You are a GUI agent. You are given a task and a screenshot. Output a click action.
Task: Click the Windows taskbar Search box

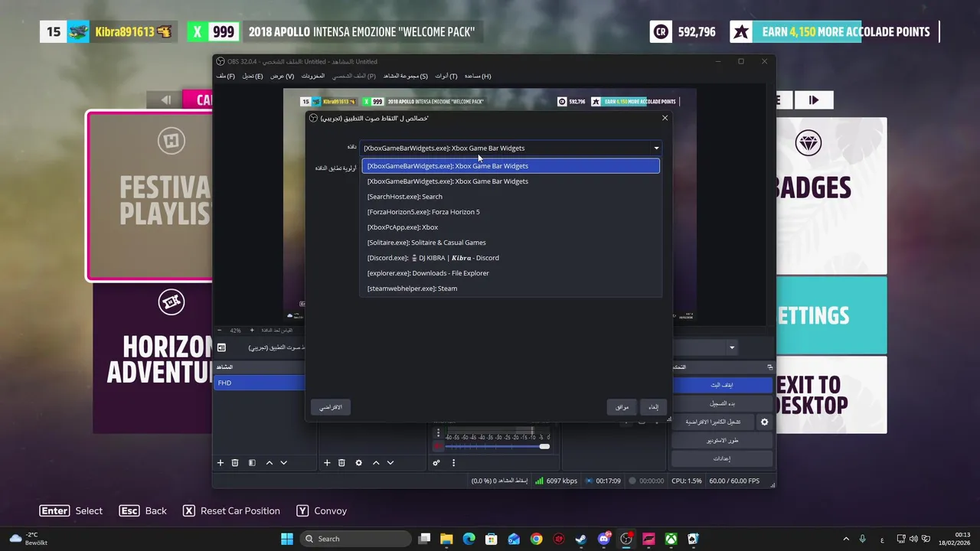tap(356, 539)
